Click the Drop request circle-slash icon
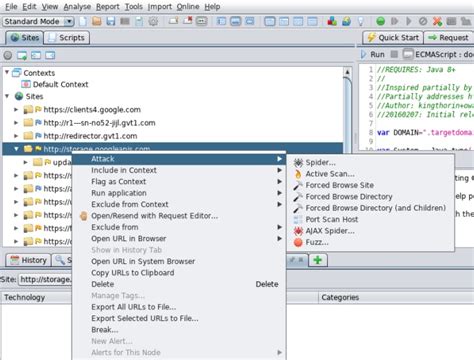Viewport: 474px width, 360px height. [x=423, y=21]
